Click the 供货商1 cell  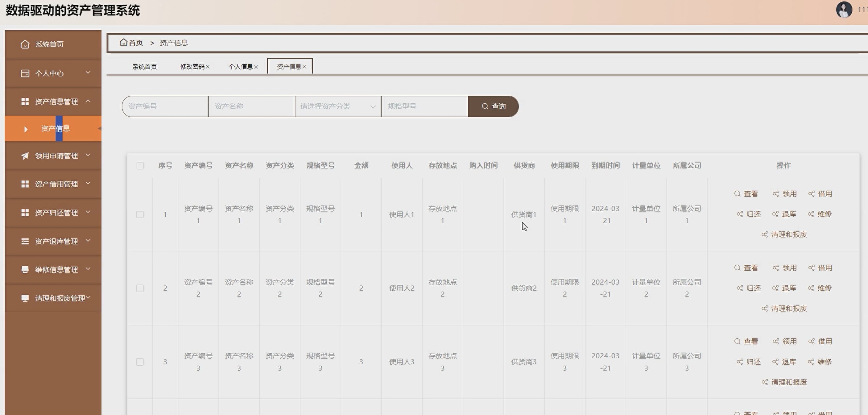pos(524,214)
